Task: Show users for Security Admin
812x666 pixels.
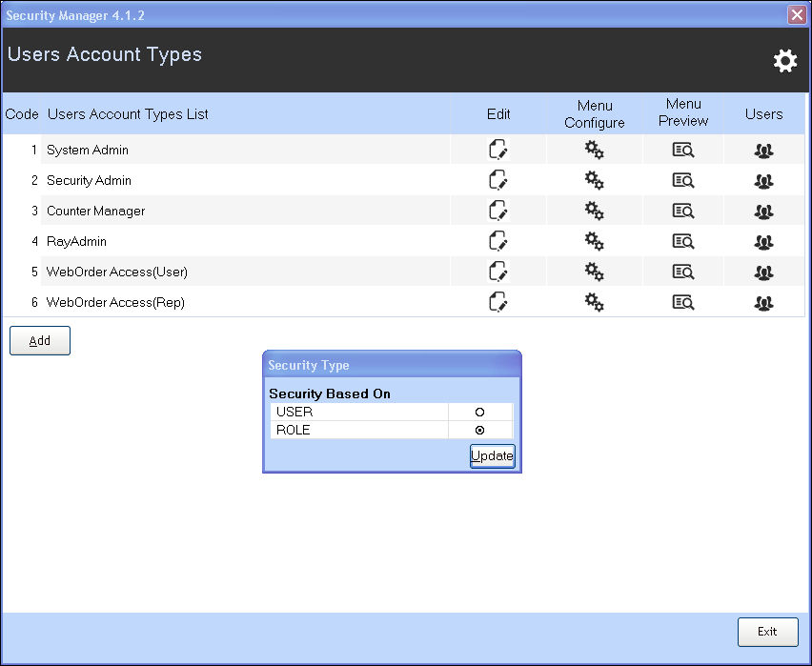Action: [763, 180]
